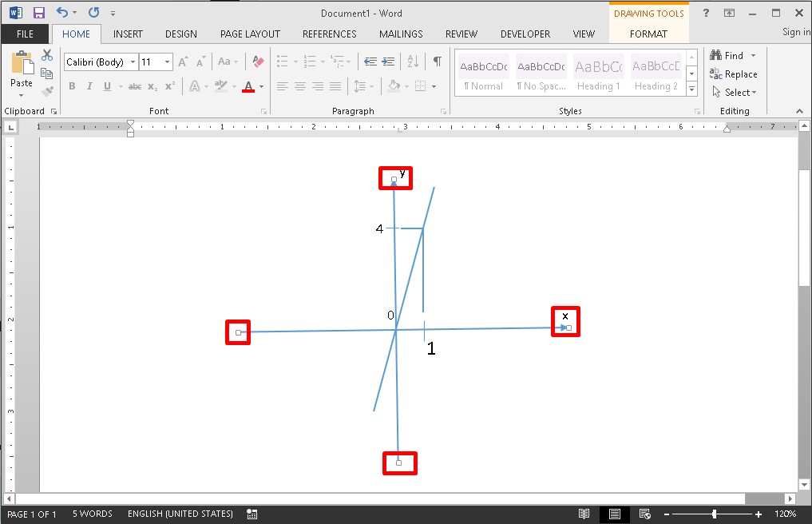Open Read Mode view in status bar

click(x=584, y=514)
